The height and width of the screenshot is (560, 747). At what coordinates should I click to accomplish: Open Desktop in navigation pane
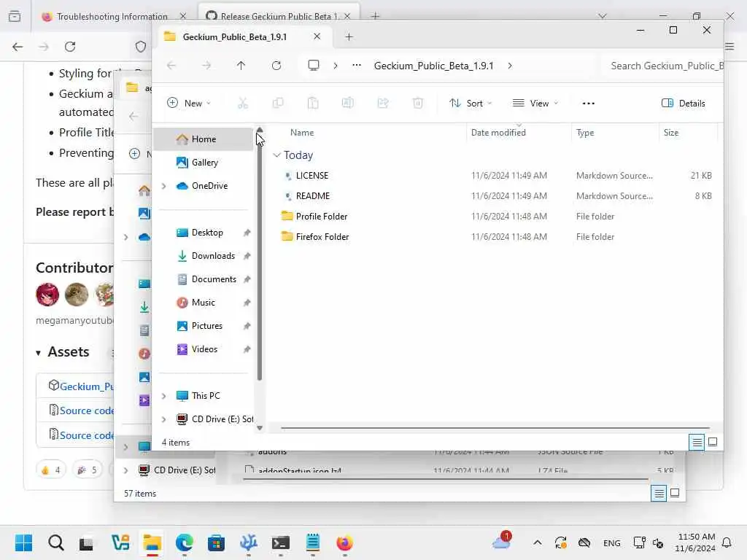(204, 233)
